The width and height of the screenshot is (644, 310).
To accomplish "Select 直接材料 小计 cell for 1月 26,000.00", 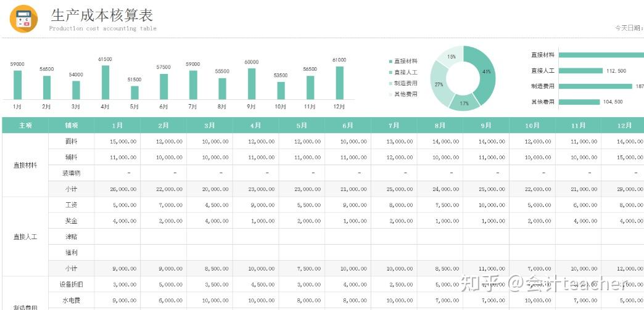I will [117, 189].
